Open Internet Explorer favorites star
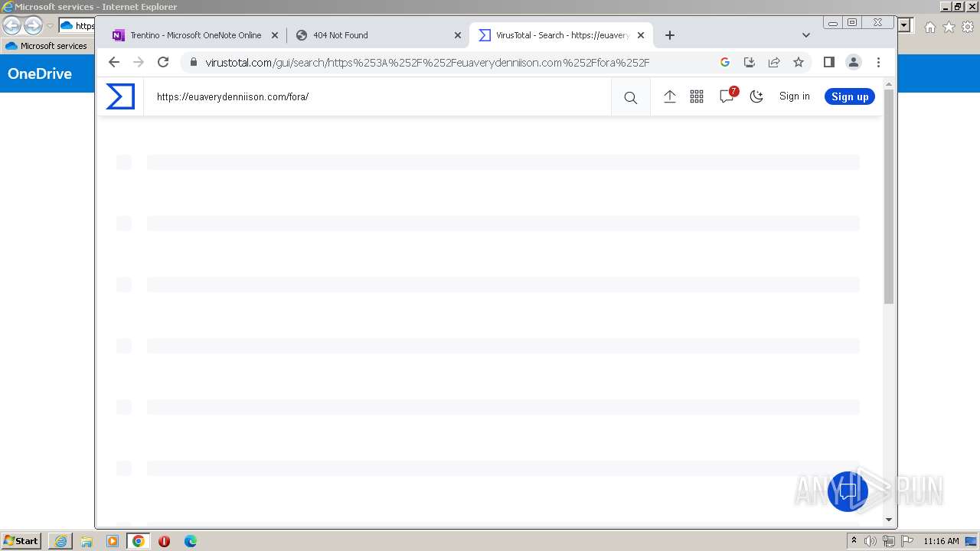 tap(949, 27)
